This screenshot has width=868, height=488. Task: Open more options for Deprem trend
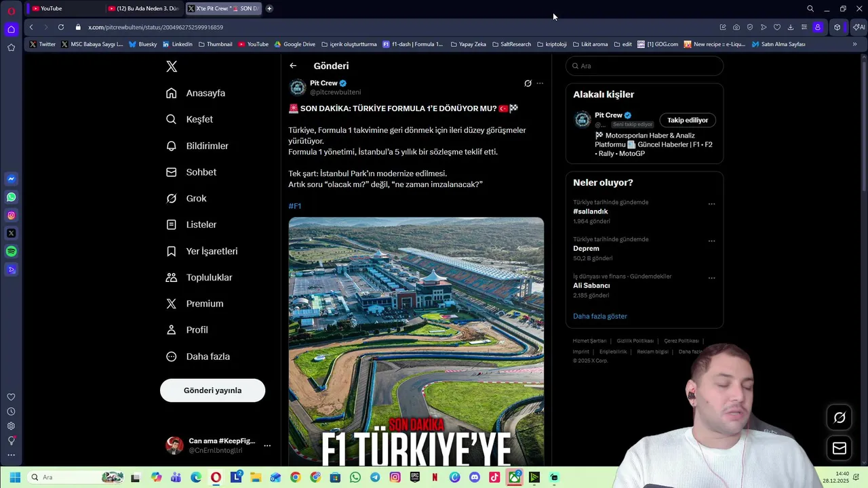click(x=711, y=241)
